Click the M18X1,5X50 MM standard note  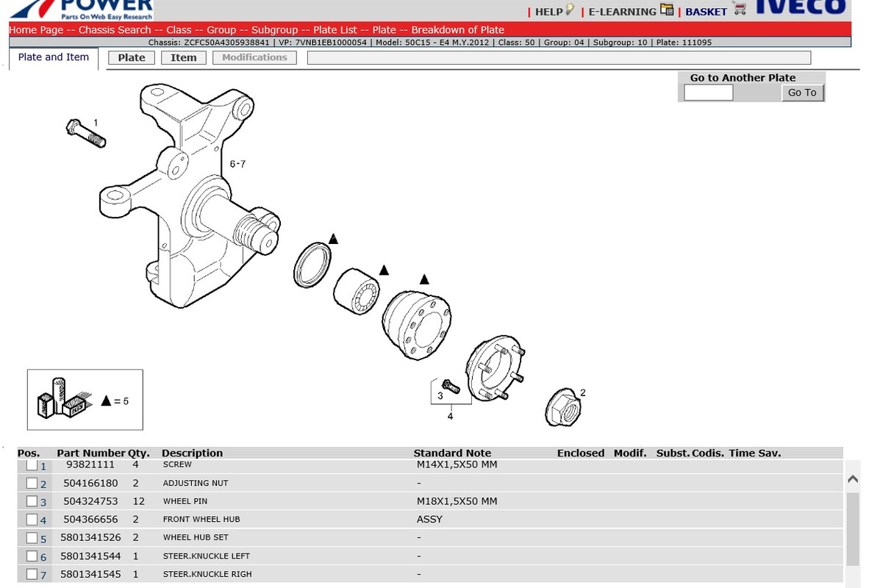(457, 501)
